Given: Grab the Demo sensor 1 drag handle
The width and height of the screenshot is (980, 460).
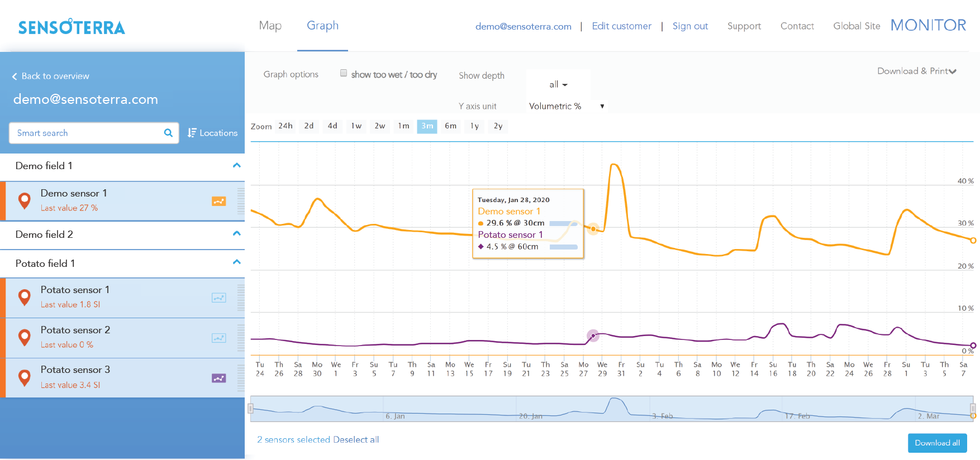Looking at the screenshot, I should coord(241,201).
